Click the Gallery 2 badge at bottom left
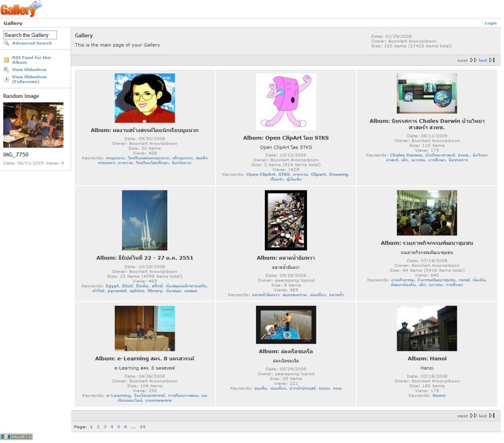The height and width of the screenshot is (443, 504). coord(16,437)
